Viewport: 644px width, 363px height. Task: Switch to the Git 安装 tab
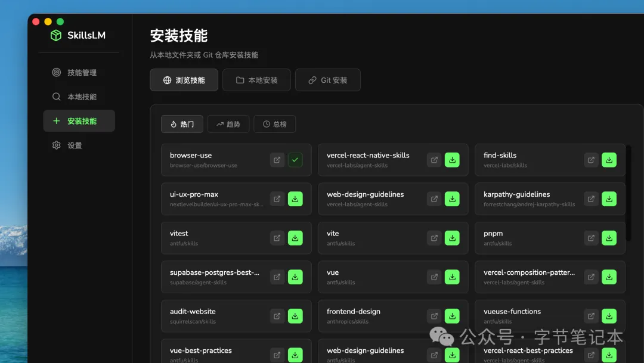(327, 80)
